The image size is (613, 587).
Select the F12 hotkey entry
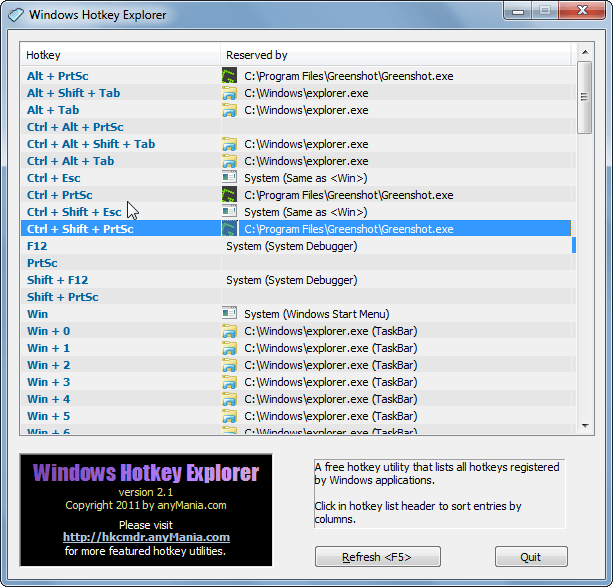[x=37, y=246]
